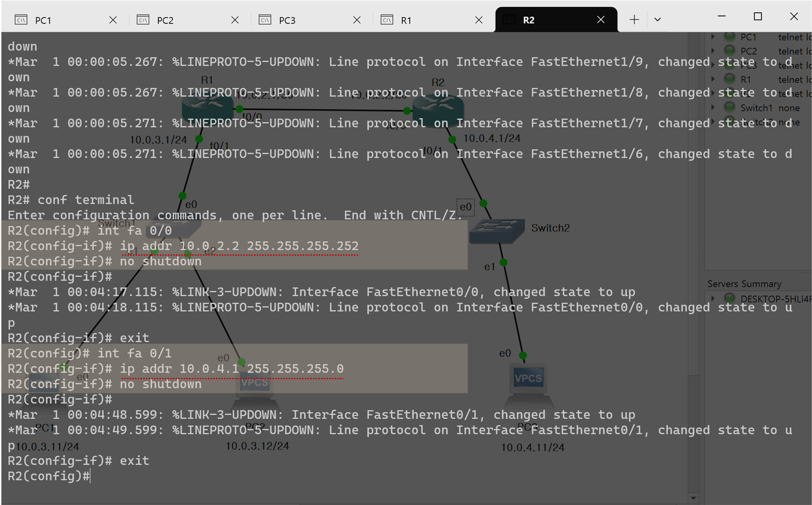
Task: Expand PC2 node in topology summary
Action: tap(713, 51)
